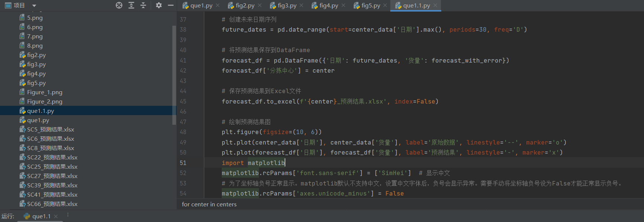Screen dimensions: 644x222
Task: Close the fig2.py editor tab
Action: (260, 6)
